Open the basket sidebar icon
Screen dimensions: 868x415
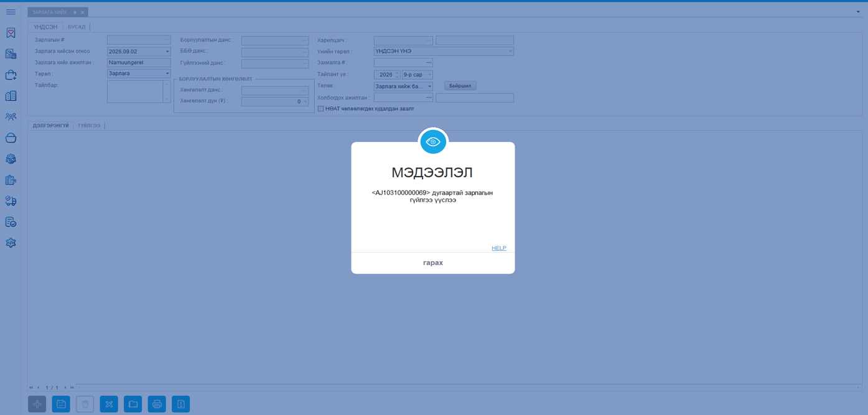pos(11,138)
